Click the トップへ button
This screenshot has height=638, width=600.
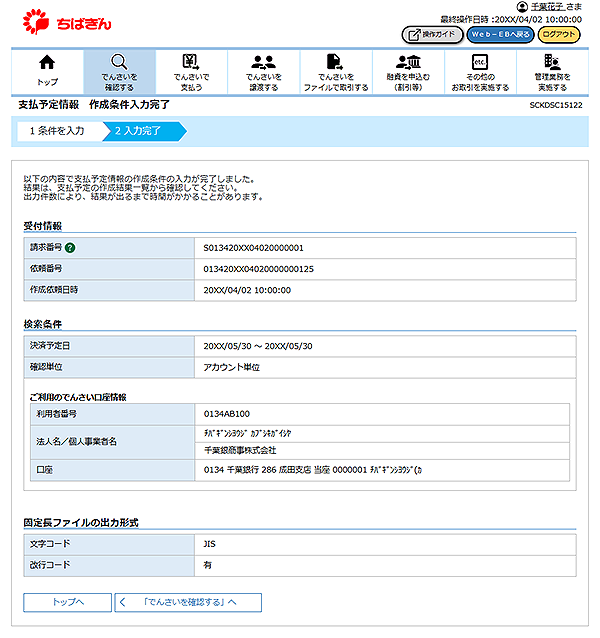point(68,602)
